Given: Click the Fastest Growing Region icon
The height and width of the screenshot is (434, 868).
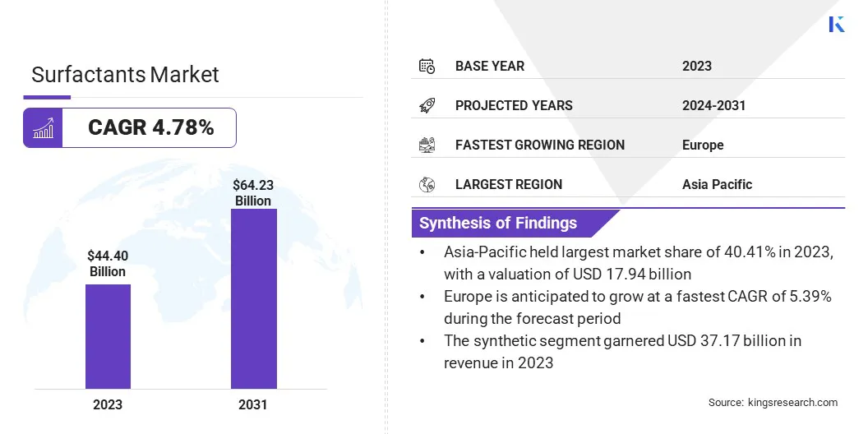Looking at the screenshot, I should pos(427,145).
